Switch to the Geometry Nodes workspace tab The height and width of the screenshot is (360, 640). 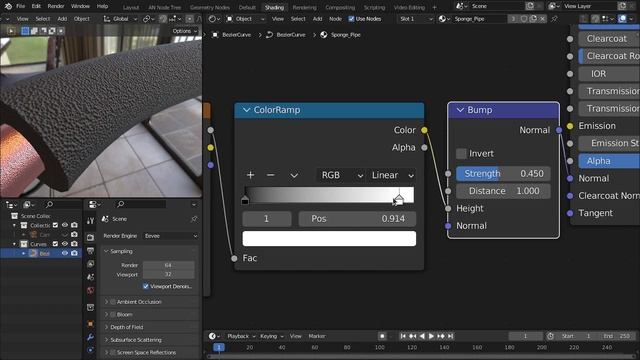pyautogui.click(x=210, y=7)
